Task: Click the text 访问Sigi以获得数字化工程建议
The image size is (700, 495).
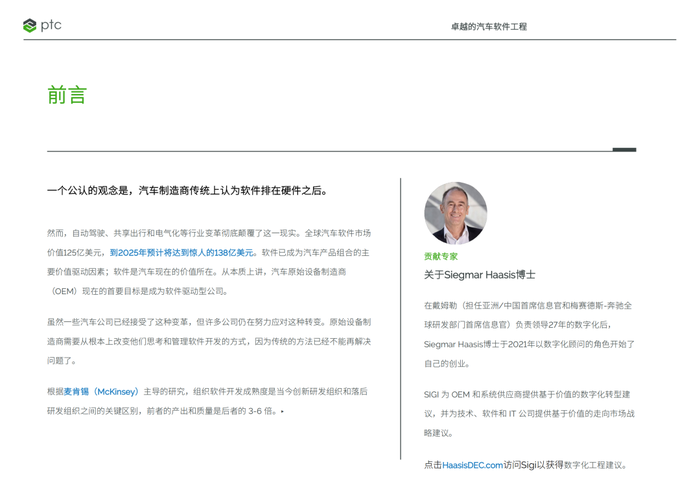Action: point(565,465)
